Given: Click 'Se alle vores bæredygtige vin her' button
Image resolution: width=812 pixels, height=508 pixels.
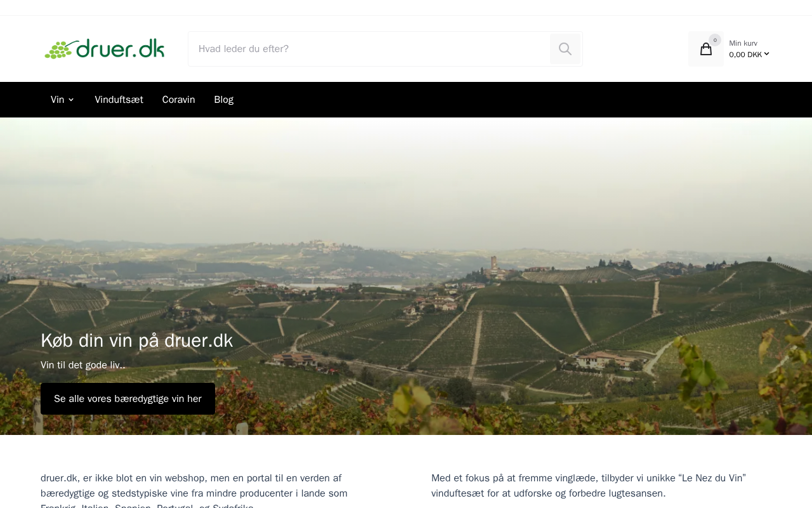Looking at the screenshot, I should point(128,399).
